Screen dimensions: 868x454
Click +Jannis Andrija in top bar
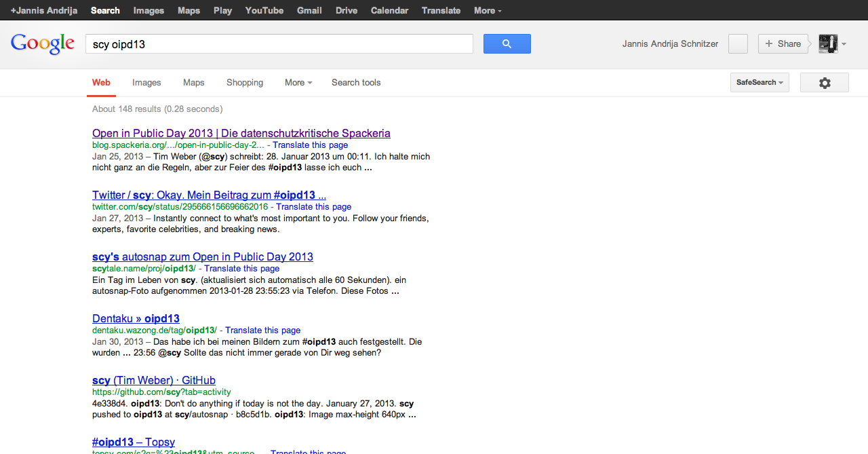tap(44, 10)
